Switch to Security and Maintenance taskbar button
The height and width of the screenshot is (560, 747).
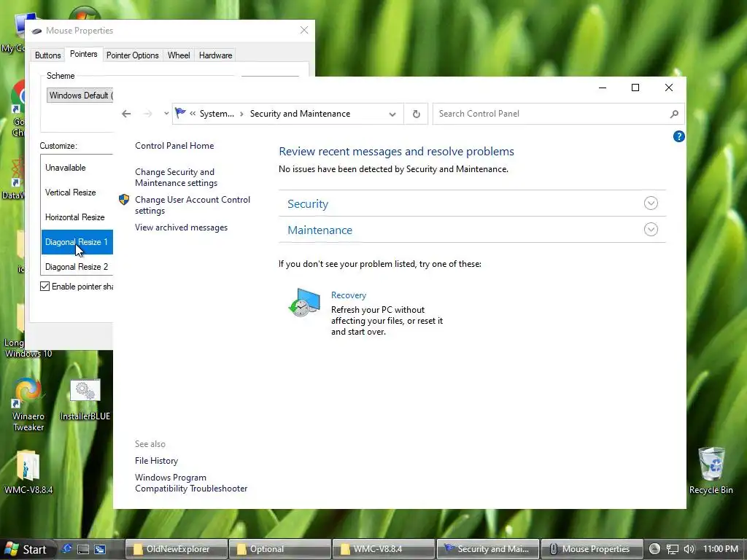[x=488, y=549]
